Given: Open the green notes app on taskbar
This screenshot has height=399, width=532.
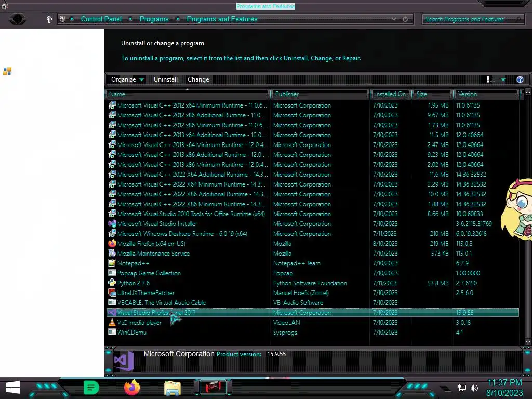Looking at the screenshot, I should [91, 388].
